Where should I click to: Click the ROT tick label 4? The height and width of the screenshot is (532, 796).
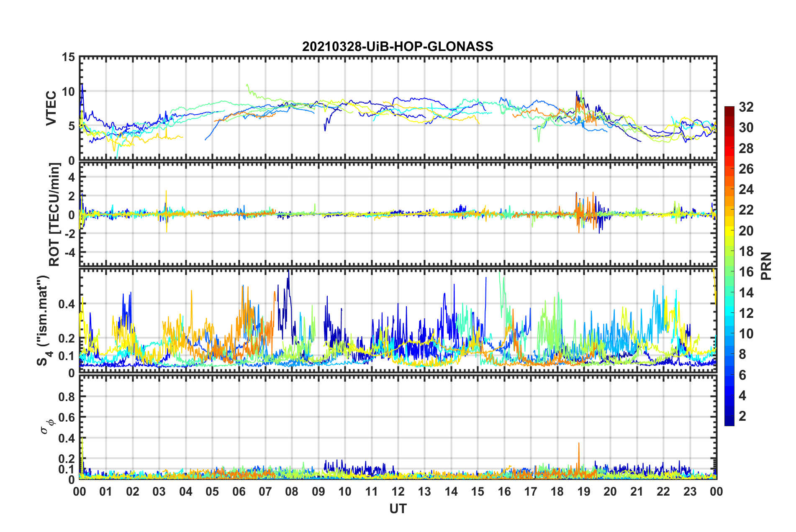[x=72, y=177]
